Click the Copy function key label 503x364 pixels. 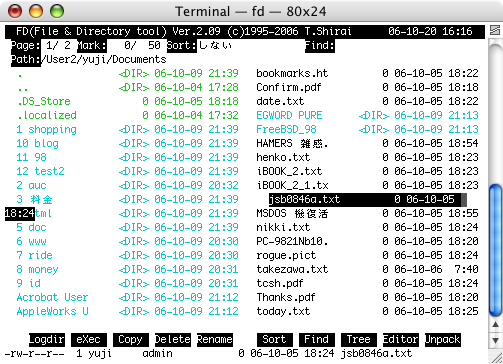[x=131, y=339]
